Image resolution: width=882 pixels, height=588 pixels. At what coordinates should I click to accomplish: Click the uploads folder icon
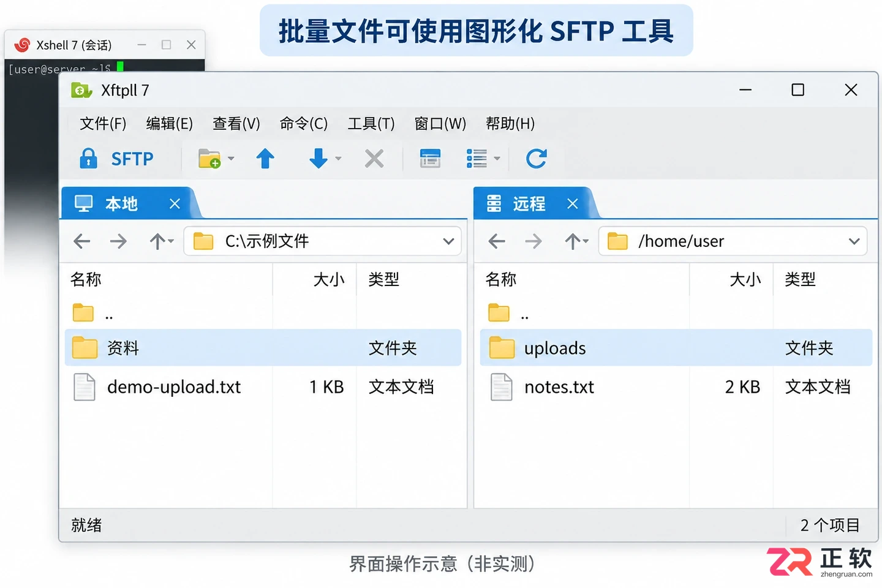(x=502, y=347)
